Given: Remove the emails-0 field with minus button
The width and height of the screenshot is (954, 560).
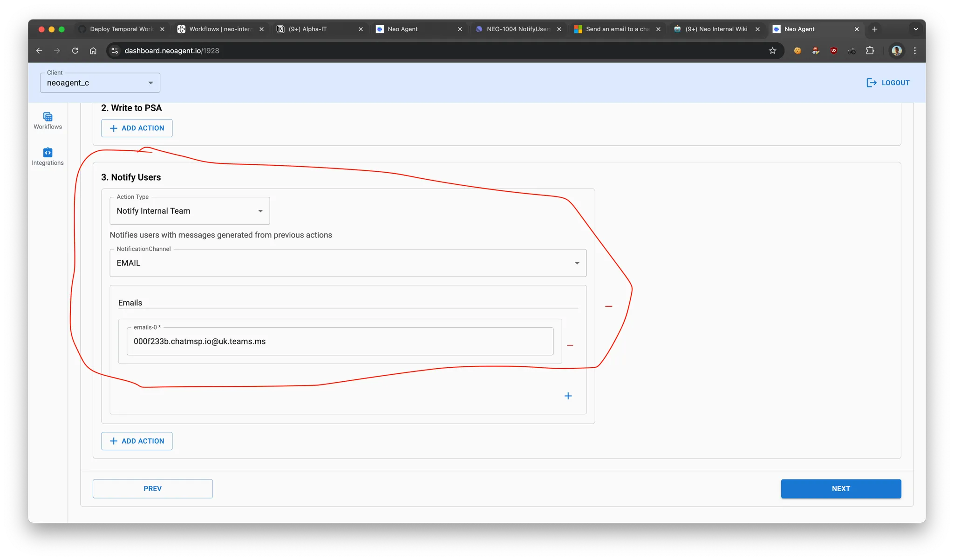Looking at the screenshot, I should (570, 345).
